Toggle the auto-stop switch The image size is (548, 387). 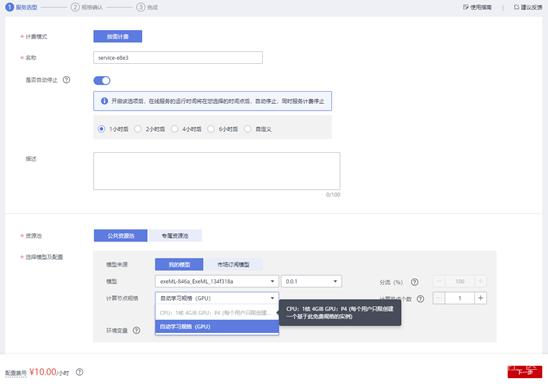pyautogui.click(x=102, y=80)
